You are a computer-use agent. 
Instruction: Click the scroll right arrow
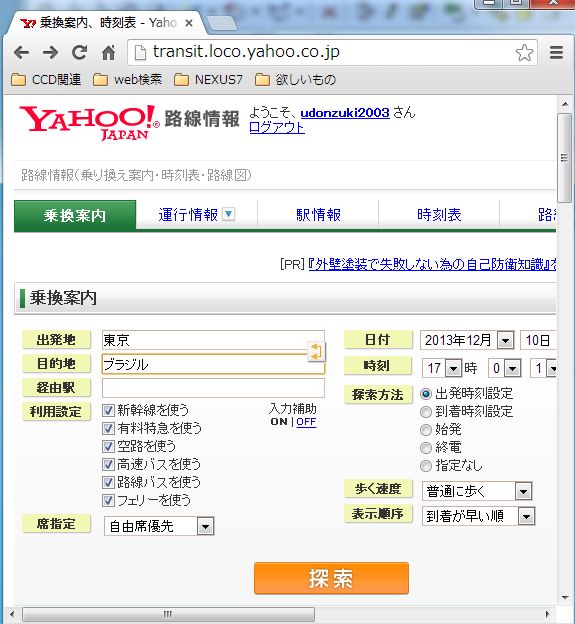click(548, 614)
